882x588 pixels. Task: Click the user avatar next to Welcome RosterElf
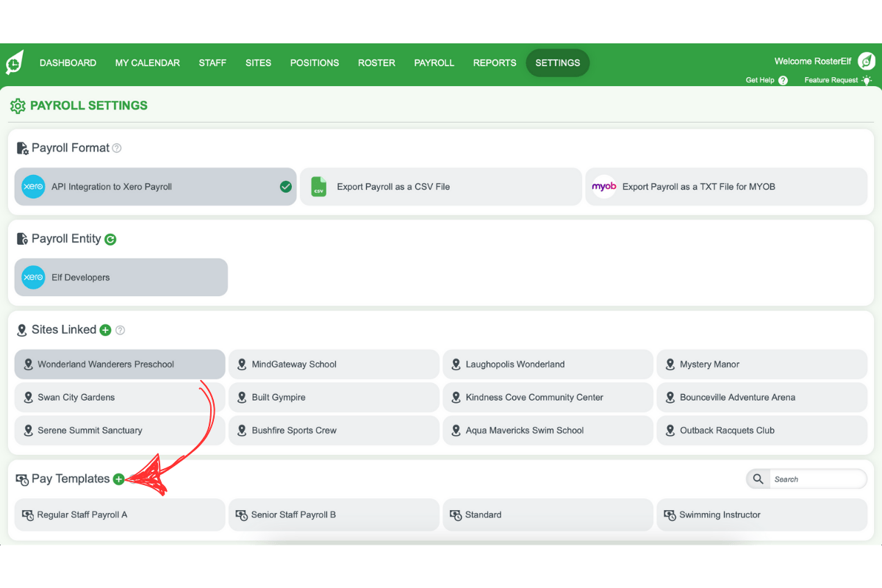click(x=866, y=61)
